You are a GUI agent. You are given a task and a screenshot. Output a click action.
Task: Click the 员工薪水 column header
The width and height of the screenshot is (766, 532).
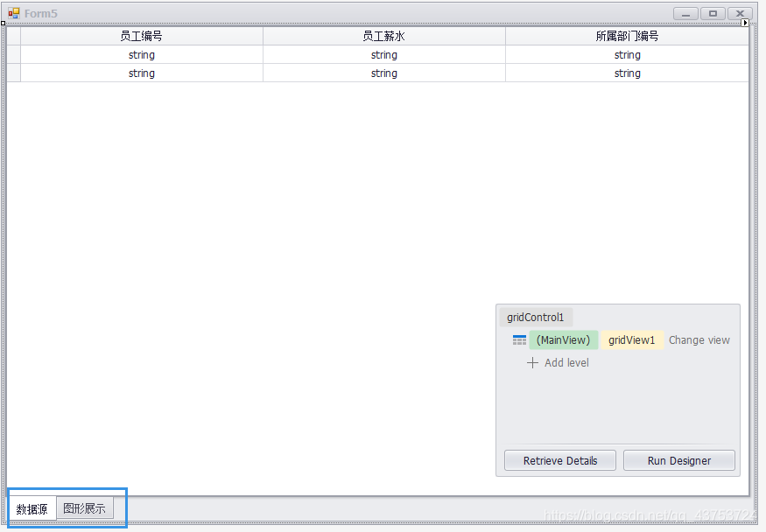(x=384, y=36)
